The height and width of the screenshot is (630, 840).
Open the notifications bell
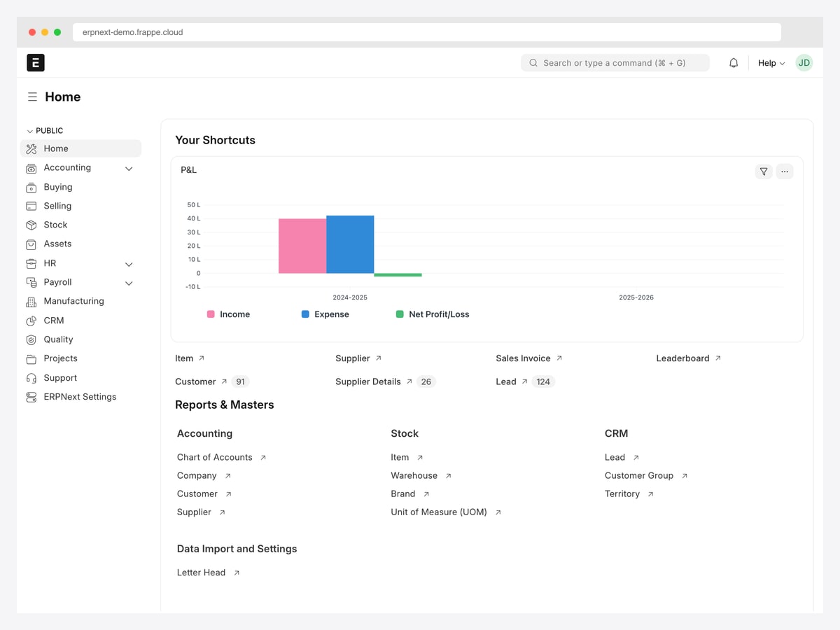[x=734, y=63]
